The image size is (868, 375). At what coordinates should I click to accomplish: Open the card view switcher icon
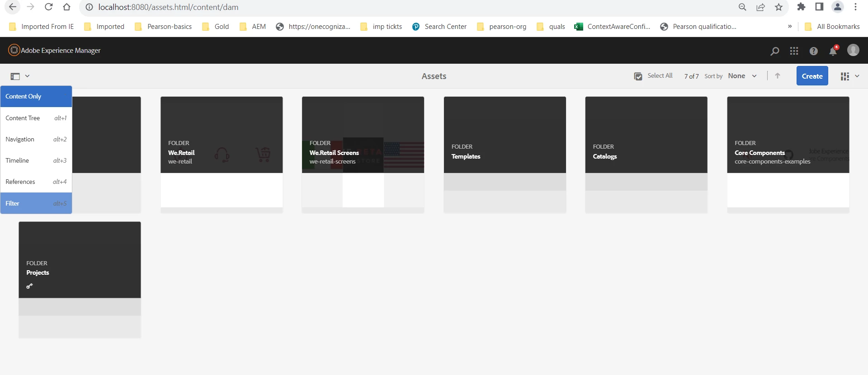coord(845,76)
